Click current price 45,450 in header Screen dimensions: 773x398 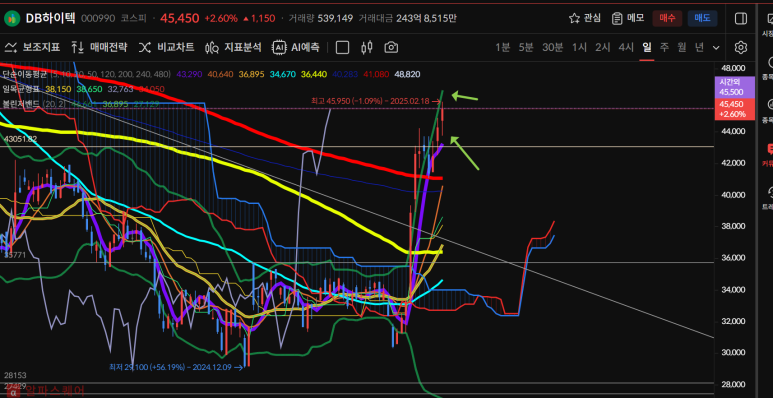click(x=180, y=19)
